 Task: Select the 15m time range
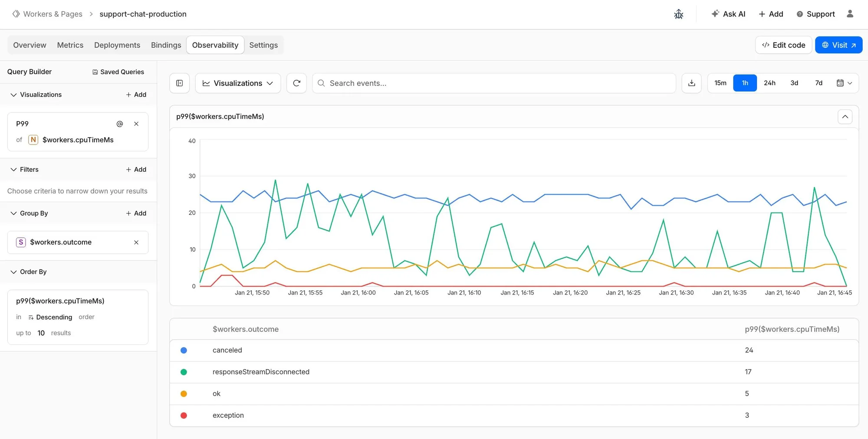[x=720, y=83]
